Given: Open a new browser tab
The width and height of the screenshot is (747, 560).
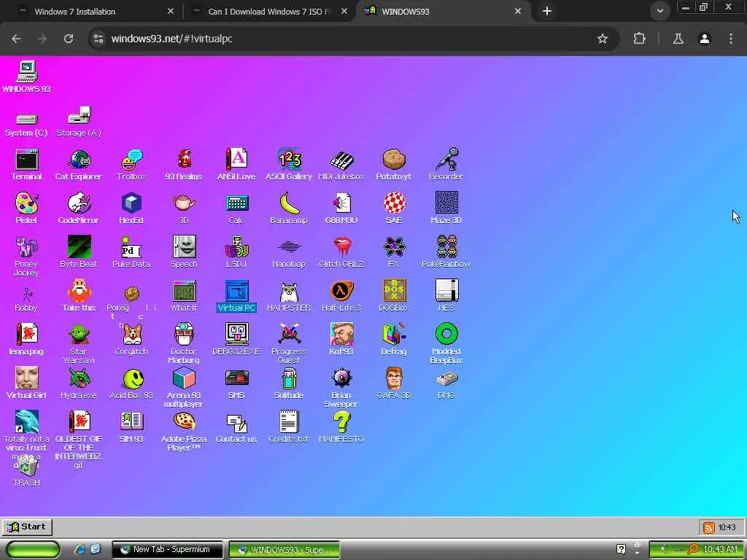Looking at the screenshot, I should click(x=547, y=11).
